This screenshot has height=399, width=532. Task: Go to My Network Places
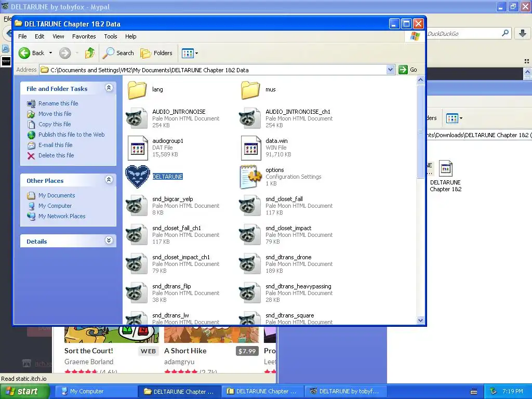point(62,216)
